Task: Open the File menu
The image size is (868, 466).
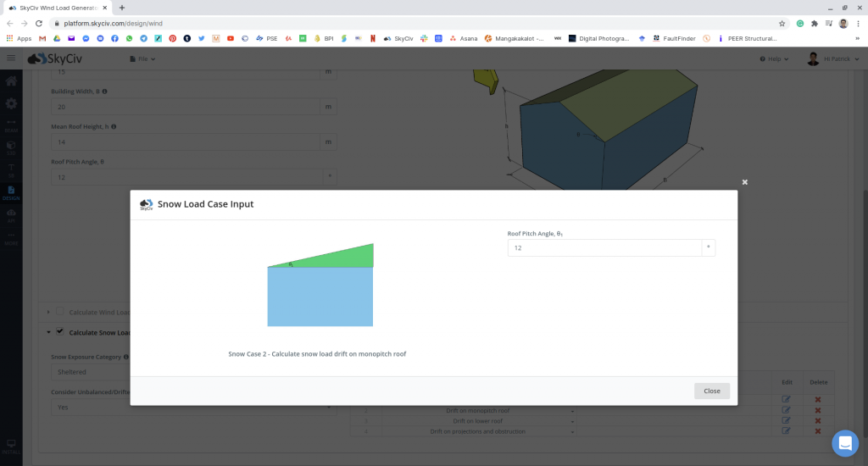Action: [x=142, y=58]
